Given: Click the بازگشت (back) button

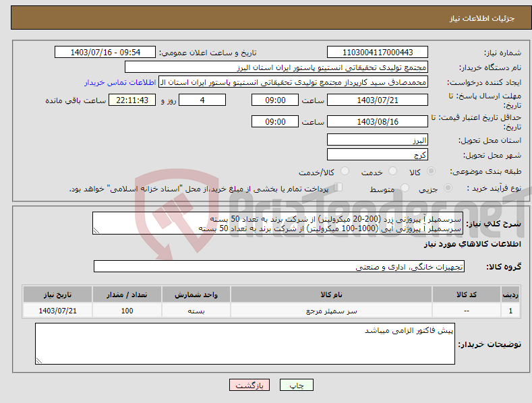Looking at the screenshot, I should pyautogui.click(x=249, y=385).
